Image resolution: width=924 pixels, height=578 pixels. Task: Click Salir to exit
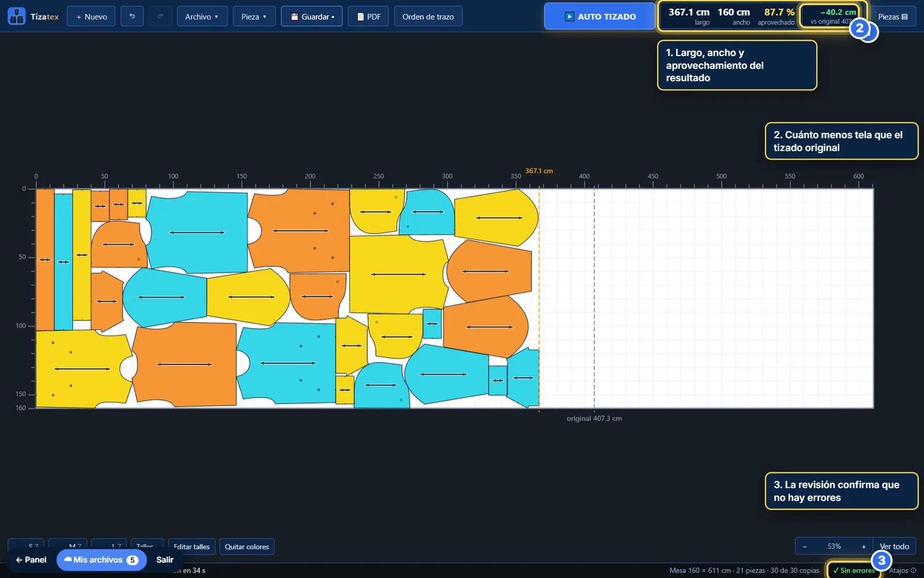tap(165, 560)
